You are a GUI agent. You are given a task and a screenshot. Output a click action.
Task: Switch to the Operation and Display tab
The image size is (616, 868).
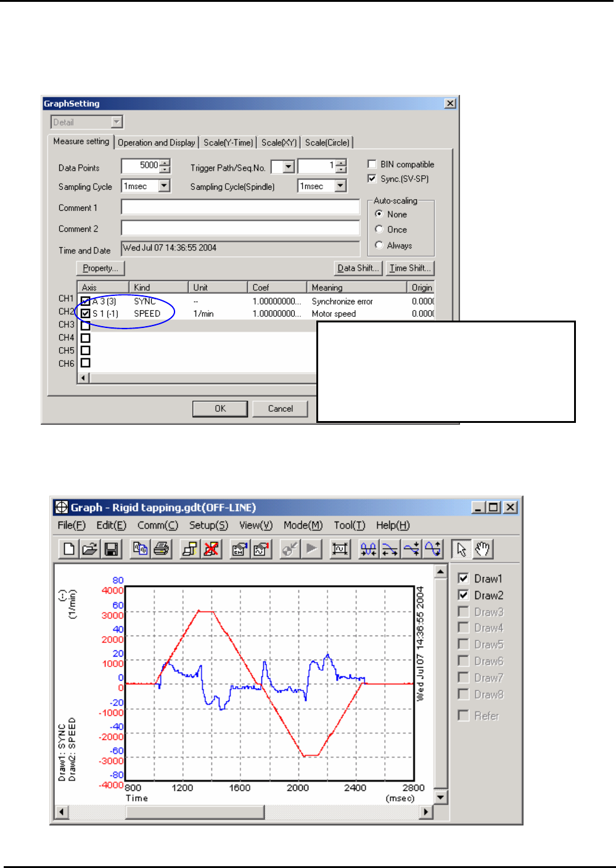point(156,142)
